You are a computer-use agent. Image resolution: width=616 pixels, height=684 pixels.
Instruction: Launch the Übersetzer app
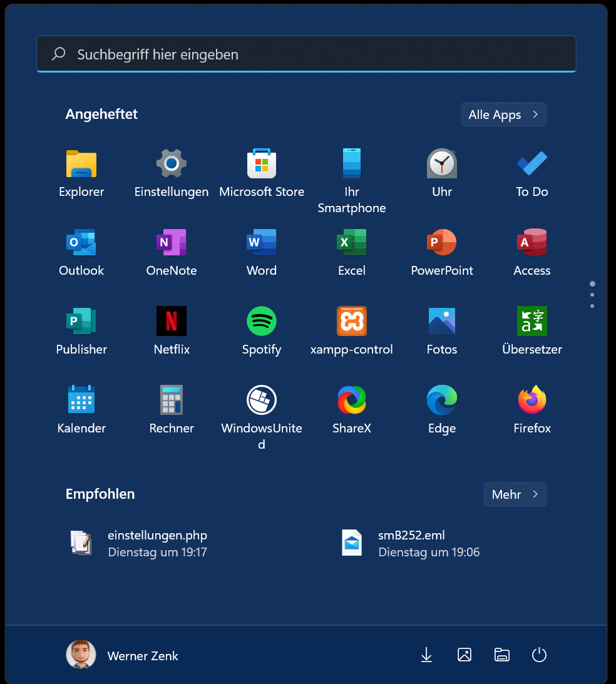[532, 322]
